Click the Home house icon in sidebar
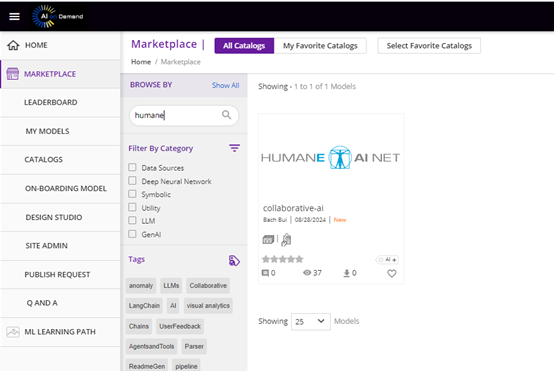The width and height of the screenshot is (554, 371). click(x=13, y=45)
